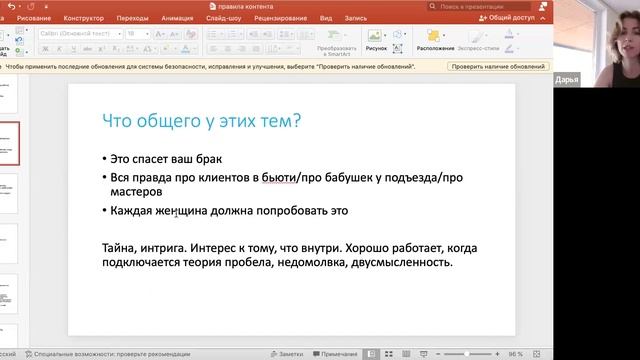Click the justify text icon

point(256,49)
